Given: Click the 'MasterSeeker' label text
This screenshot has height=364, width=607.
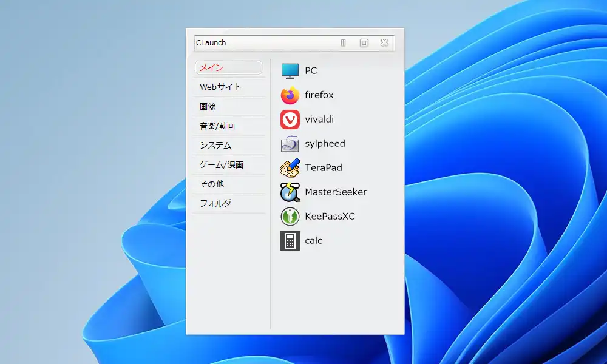Looking at the screenshot, I should [336, 192].
